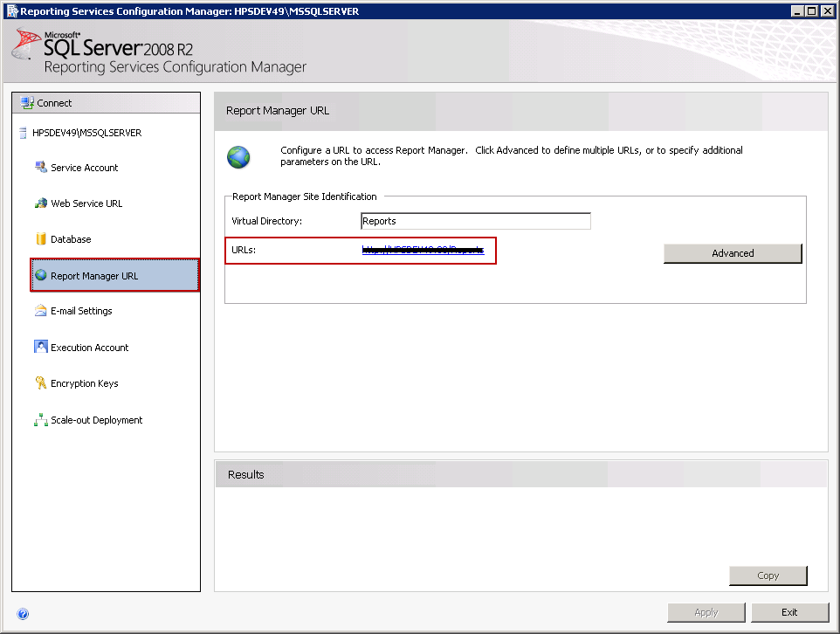Click the Web Service URL icon
Screen dimensions: 840x634
click(x=41, y=203)
